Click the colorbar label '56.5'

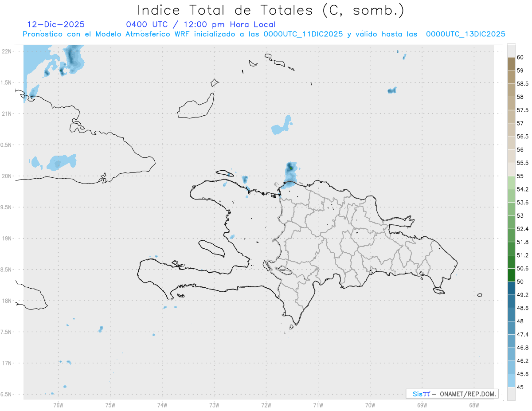tap(523, 136)
